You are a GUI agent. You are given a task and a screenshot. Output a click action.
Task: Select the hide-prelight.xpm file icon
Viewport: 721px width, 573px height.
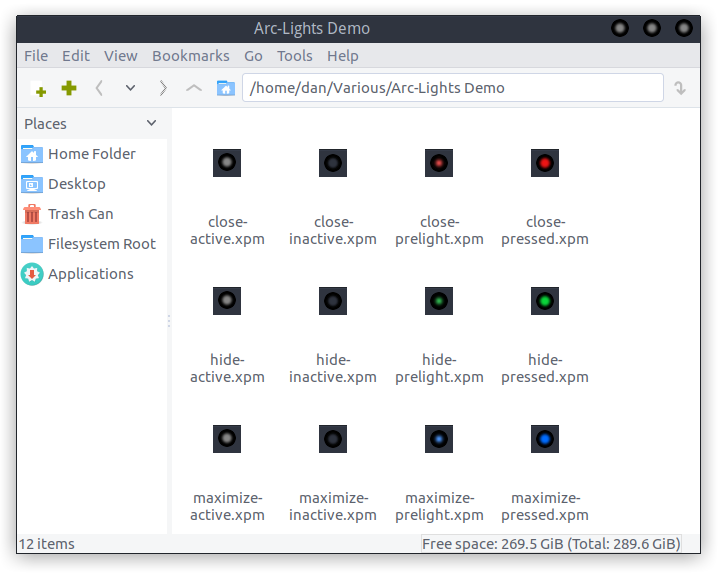point(439,301)
